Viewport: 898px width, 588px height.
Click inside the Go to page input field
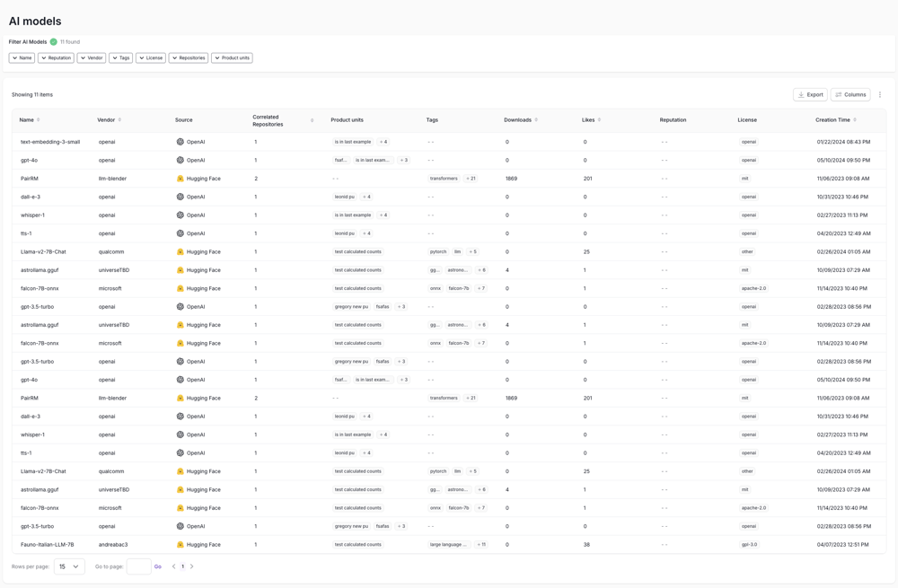pyautogui.click(x=139, y=567)
